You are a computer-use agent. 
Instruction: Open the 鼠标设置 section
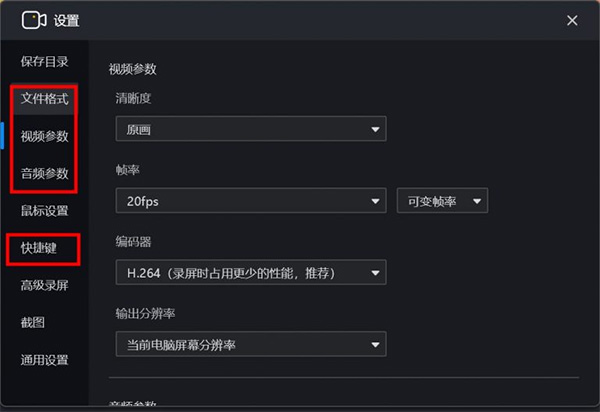point(44,210)
